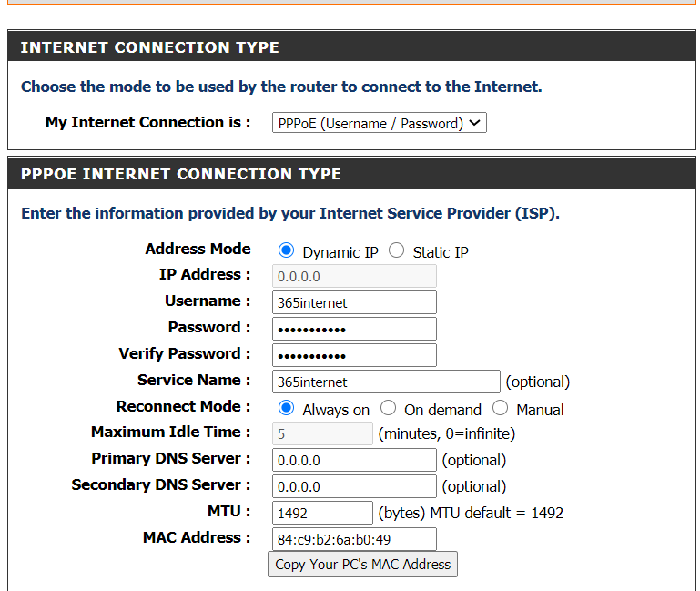700x591 pixels.
Task: Select the Static IP address mode
Action: [x=397, y=251]
